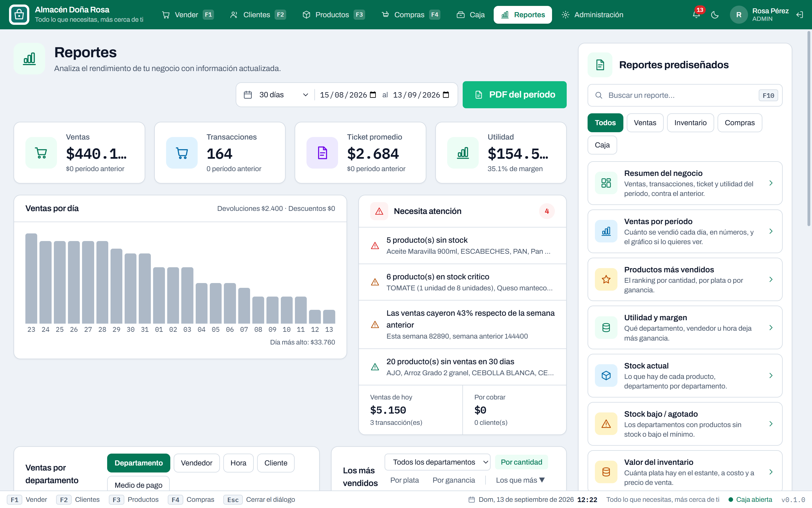The width and height of the screenshot is (812, 508).
Task: Switch to Hora sales breakdown
Action: point(238,463)
